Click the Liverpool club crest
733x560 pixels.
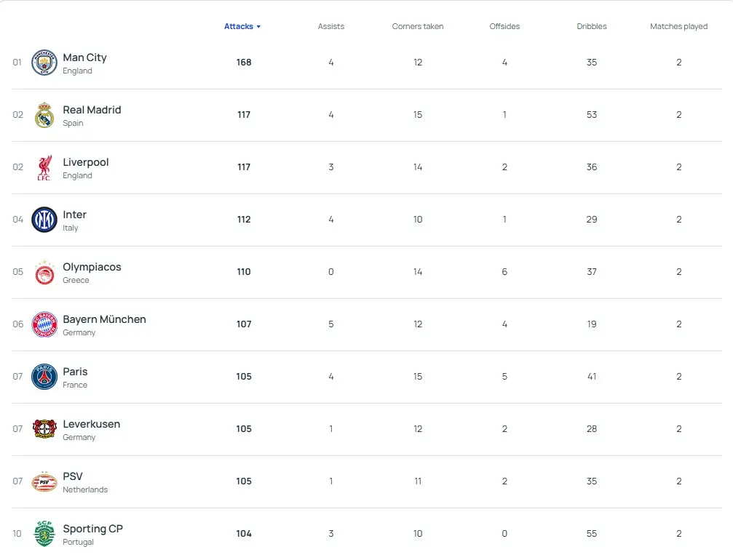coord(44,168)
